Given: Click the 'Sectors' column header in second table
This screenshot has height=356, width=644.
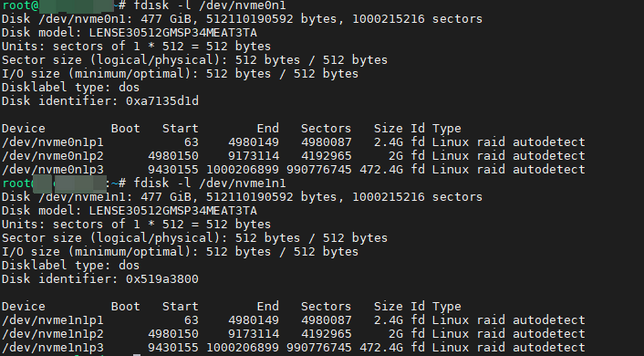Looking at the screenshot, I should [326, 307].
